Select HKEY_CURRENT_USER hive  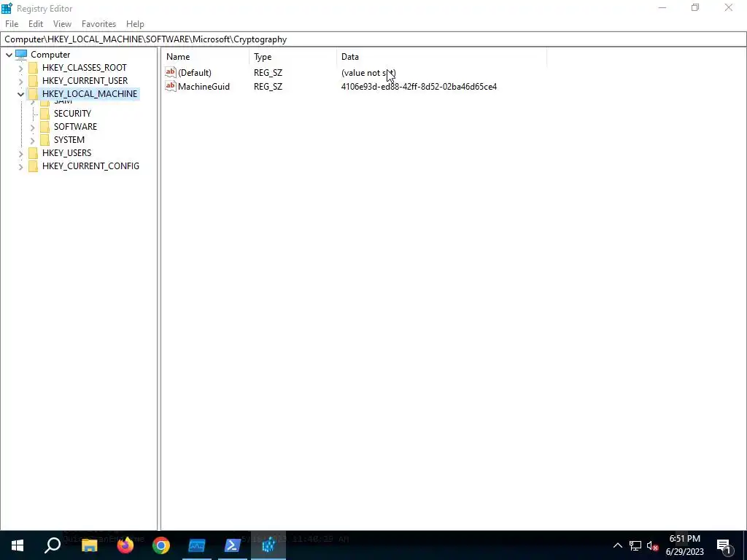click(x=85, y=80)
